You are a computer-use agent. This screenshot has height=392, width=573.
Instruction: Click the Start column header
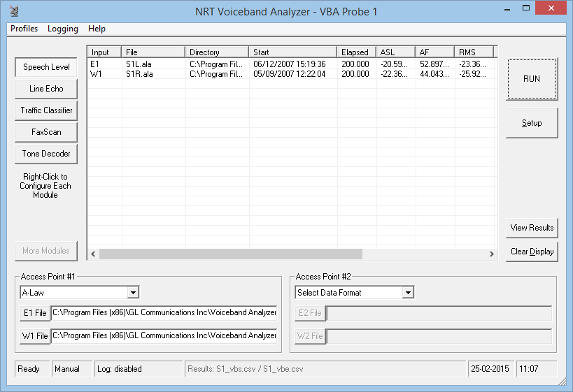click(293, 52)
